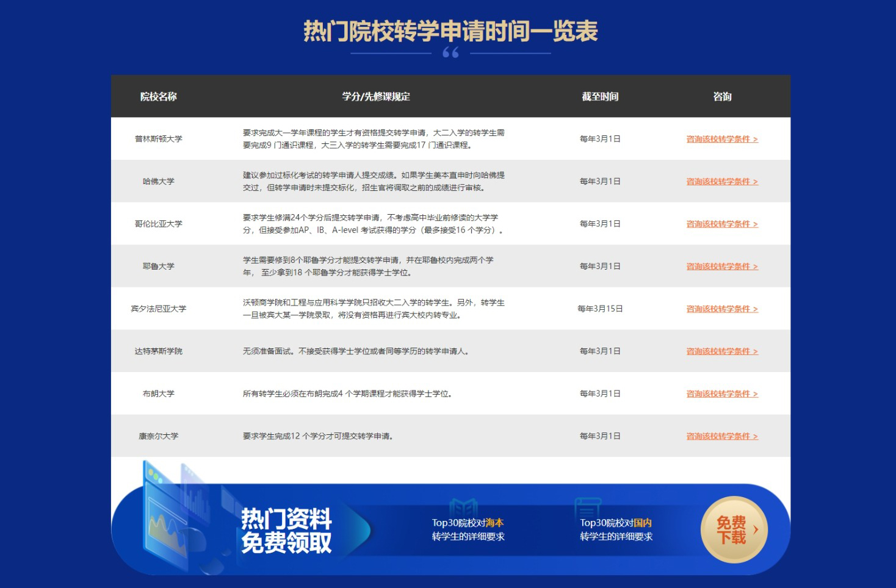Click Columbia's 要求学生修满24个学分 requirement text
The width and height of the screenshot is (896, 588).
[374, 224]
